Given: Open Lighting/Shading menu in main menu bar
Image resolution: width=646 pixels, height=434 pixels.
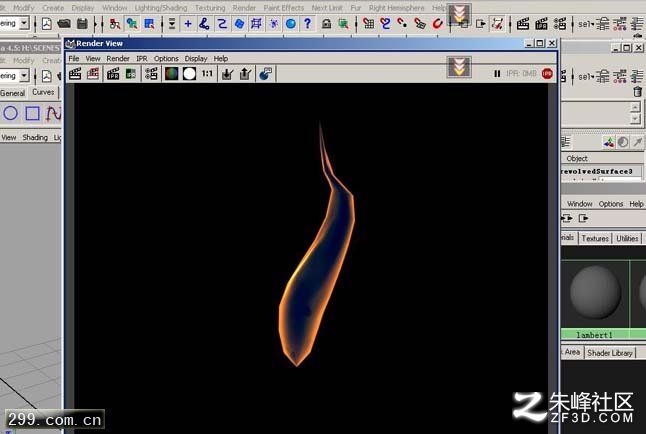Looking at the screenshot, I should tap(161, 8).
